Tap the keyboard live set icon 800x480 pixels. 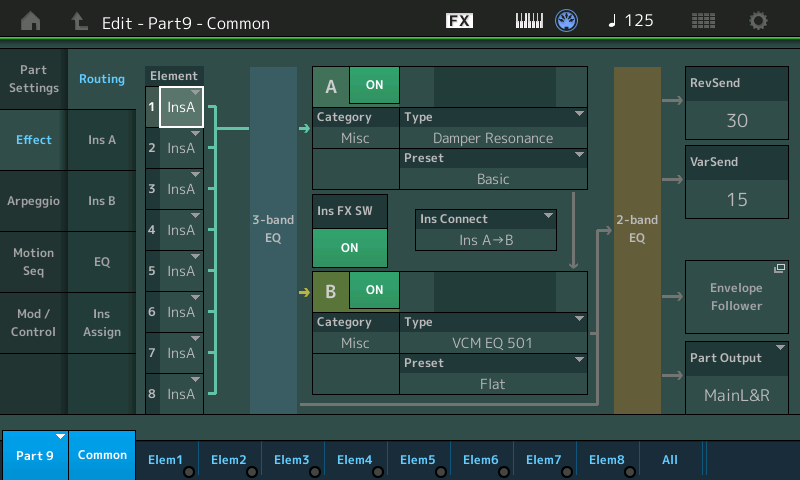[532, 21]
